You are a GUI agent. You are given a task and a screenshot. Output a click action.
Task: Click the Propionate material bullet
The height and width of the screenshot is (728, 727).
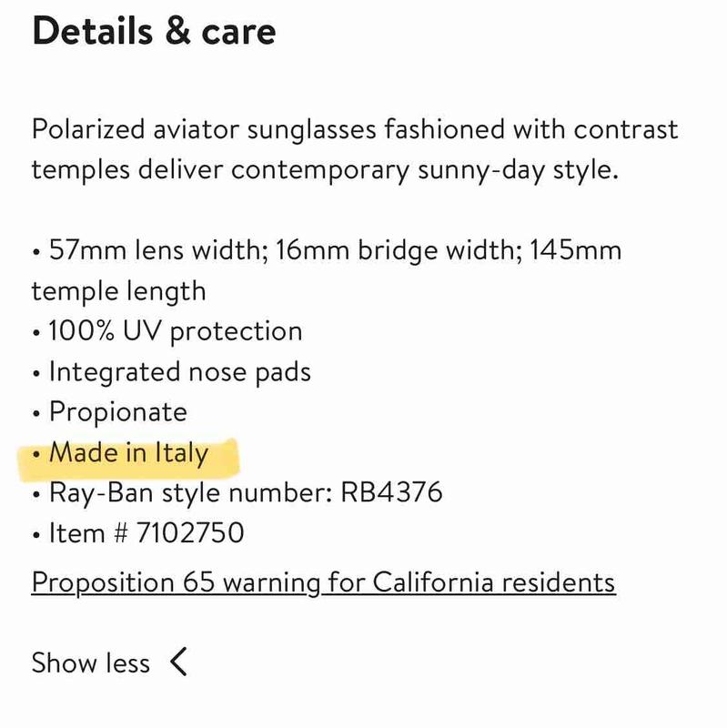(117, 412)
